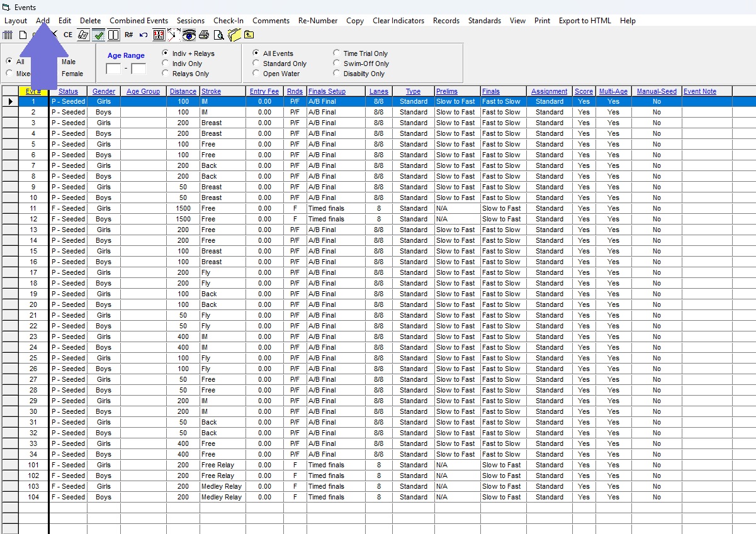This screenshot has width=756, height=534.
Task: Choose Relays Only option
Action: (166, 74)
